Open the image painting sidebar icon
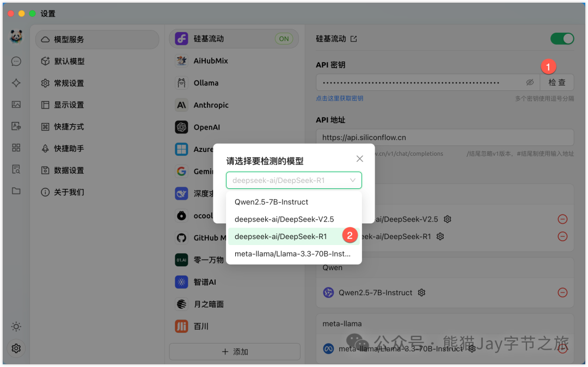 (x=16, y=105)
